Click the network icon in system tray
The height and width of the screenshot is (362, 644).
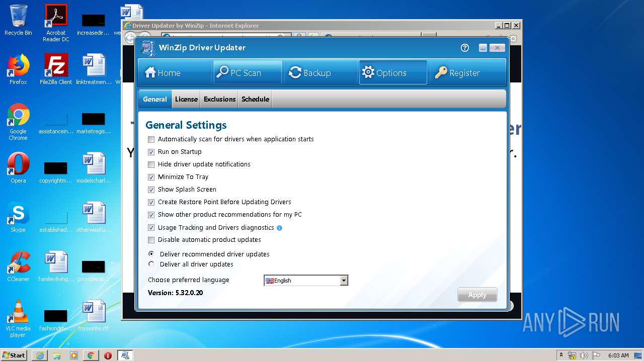point(572,355)
